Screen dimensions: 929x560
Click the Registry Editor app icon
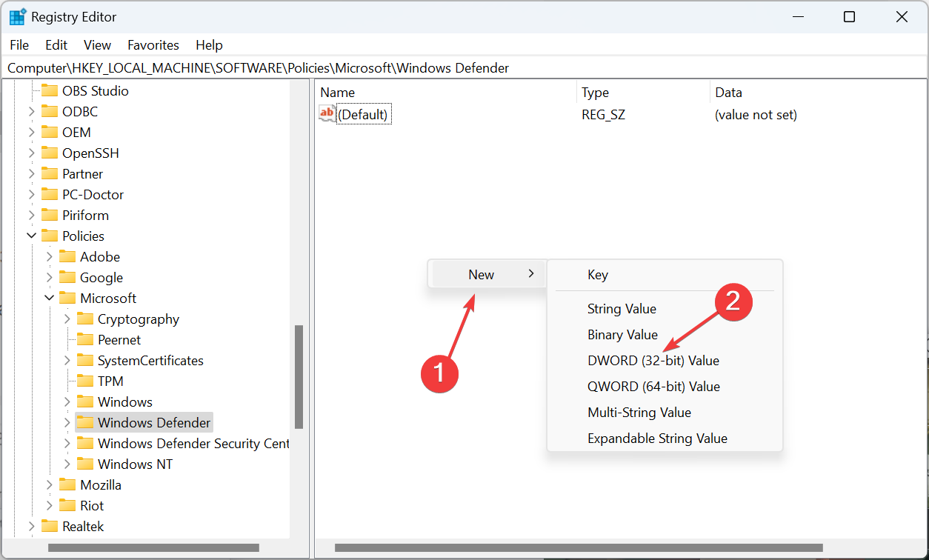click(18, 17)
